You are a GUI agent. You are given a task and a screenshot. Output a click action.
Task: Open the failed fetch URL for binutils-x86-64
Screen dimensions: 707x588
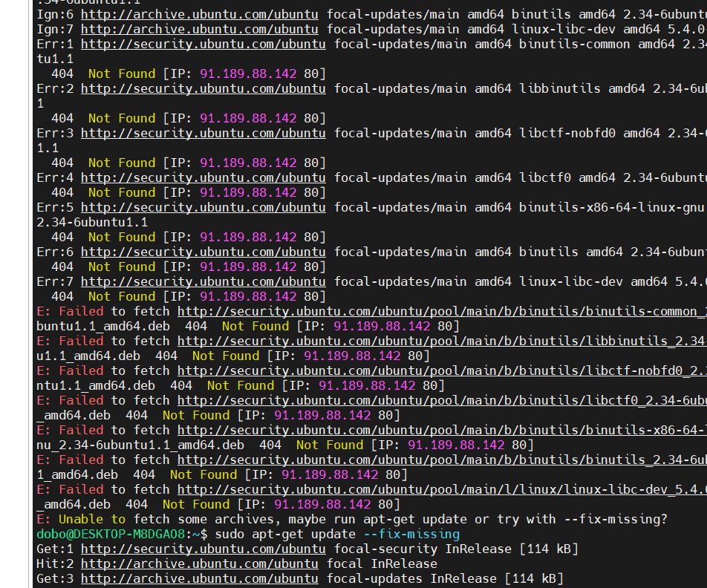pyautogui.click(x=442, y=430)
